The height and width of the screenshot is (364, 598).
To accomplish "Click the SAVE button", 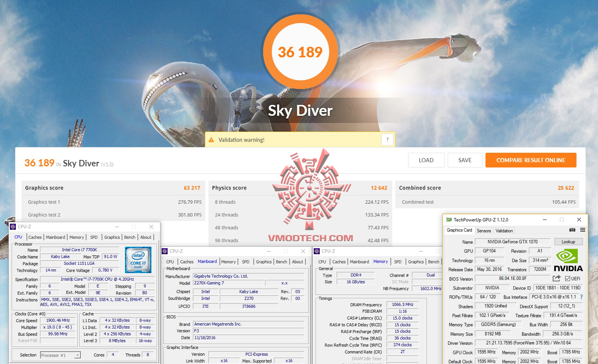I will pyautogui.click(x=465, y=160).
